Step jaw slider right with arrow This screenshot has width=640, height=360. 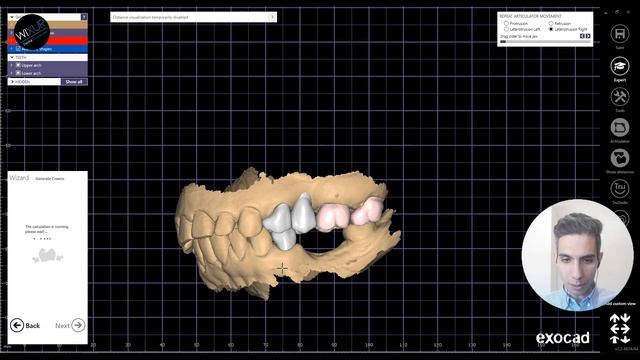(588, 36)
